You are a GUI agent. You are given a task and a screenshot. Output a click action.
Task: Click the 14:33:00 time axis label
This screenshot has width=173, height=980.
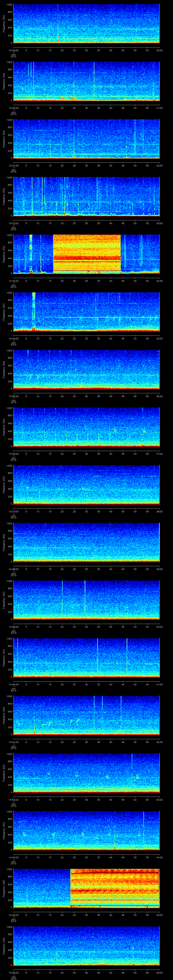coord(13,281)
